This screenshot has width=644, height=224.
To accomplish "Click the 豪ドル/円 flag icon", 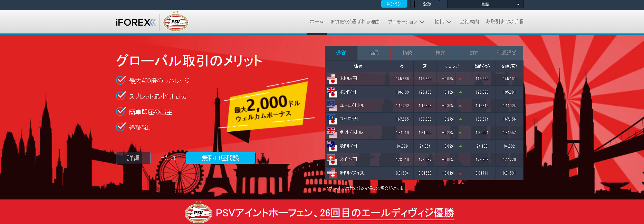I will (331, 146).
